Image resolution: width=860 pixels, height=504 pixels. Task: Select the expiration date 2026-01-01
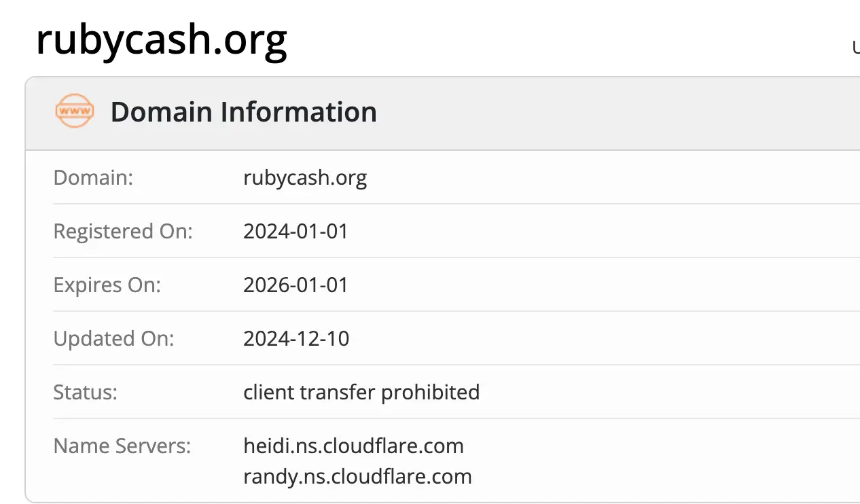click(x=295, y=285)
